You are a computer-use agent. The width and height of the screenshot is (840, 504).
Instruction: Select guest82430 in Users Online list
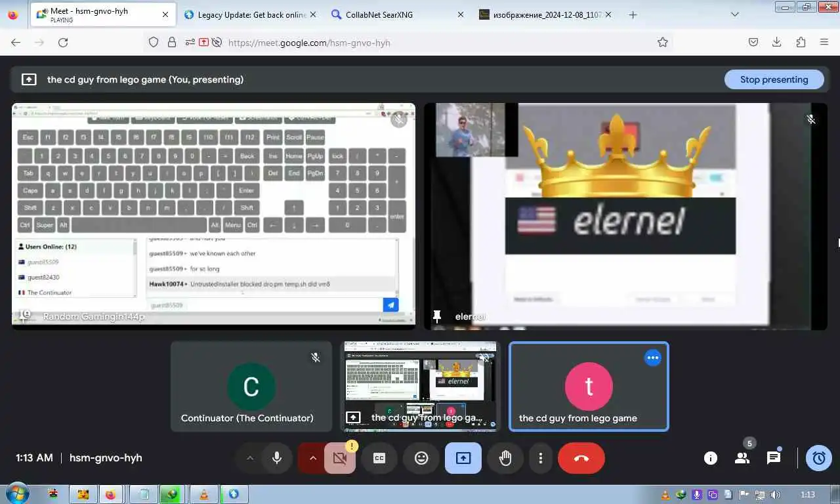pos(43,277)
